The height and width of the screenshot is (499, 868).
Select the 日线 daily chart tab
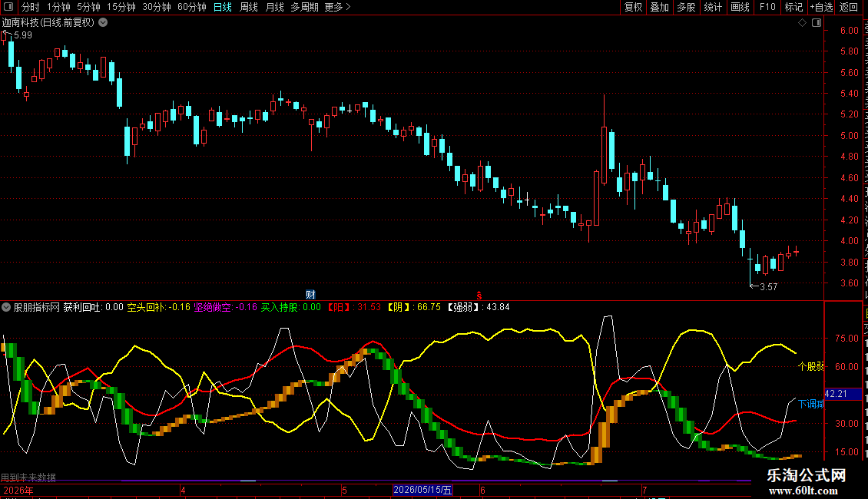tap(223, 7)
